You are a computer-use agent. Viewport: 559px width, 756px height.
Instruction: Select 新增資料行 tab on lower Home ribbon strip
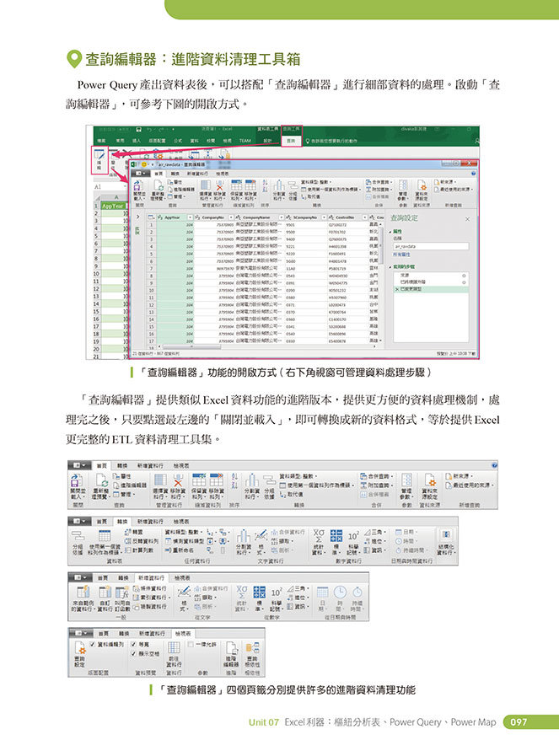click(150, 466)
